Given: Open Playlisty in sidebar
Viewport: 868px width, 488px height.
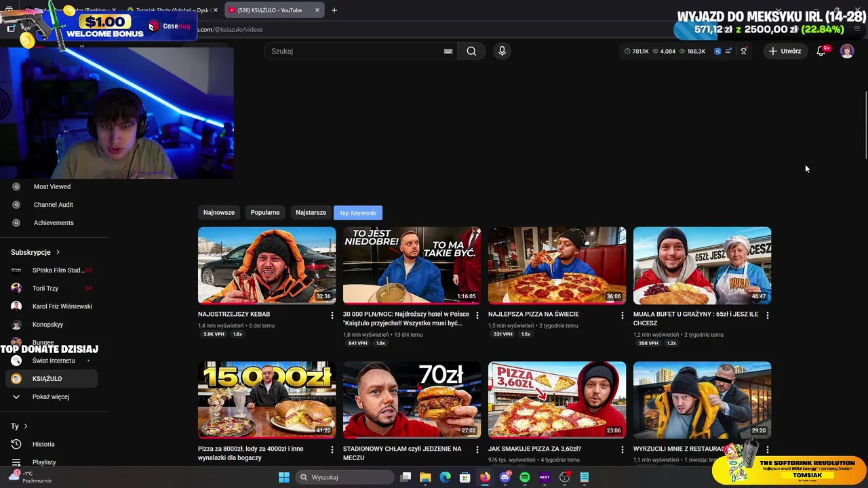Looking at the screenshot, I should [52, 462].
